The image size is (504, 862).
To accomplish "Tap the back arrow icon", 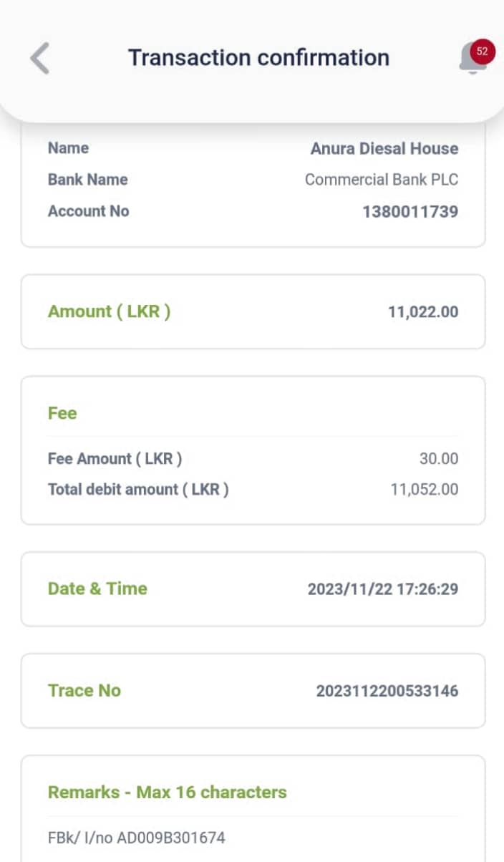I will pos(40,58).
